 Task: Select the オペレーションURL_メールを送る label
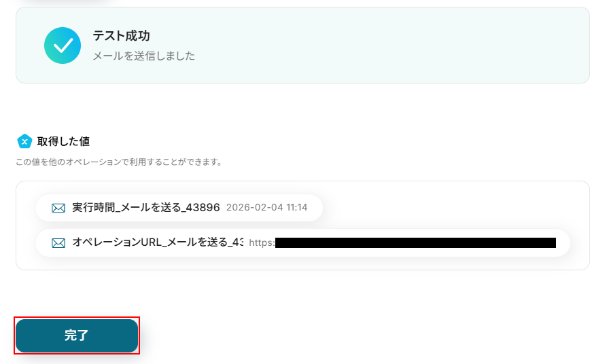coord(158,242)
